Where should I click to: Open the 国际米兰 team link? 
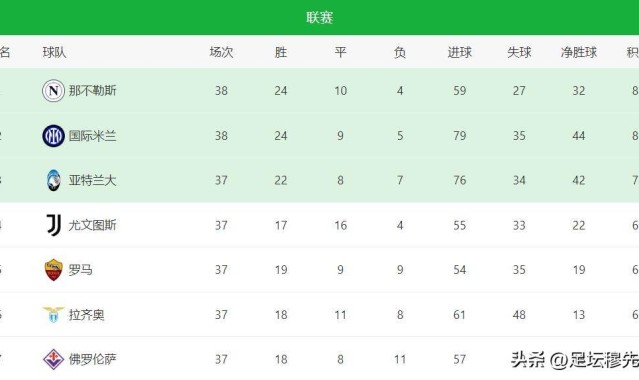pyautogui.click(x=93, y=136)
